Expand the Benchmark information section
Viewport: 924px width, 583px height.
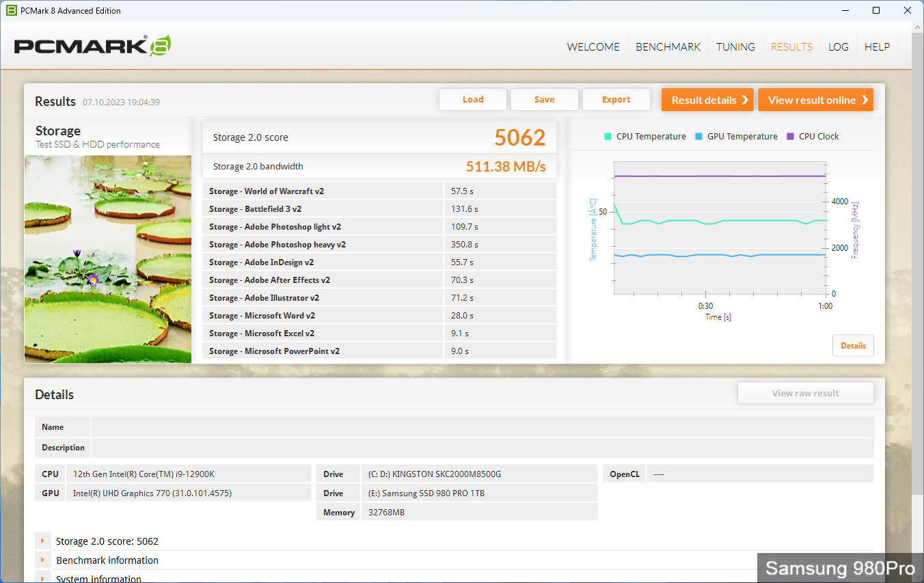[x=43, y=560]
